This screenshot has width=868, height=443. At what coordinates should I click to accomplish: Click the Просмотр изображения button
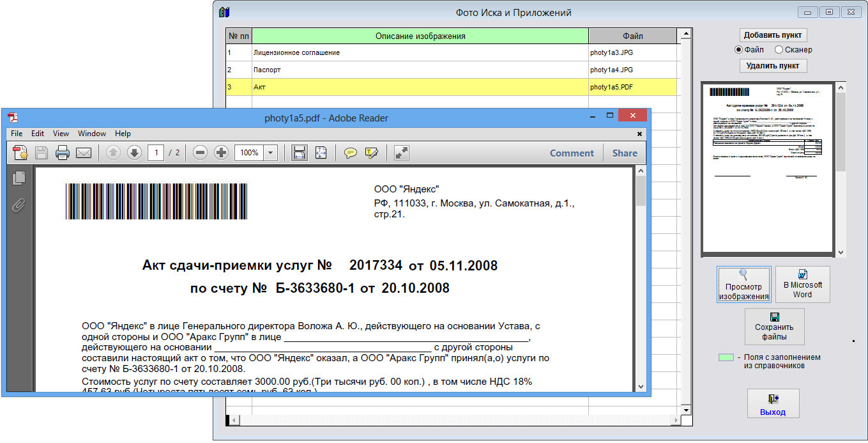[x=743, y=284]
